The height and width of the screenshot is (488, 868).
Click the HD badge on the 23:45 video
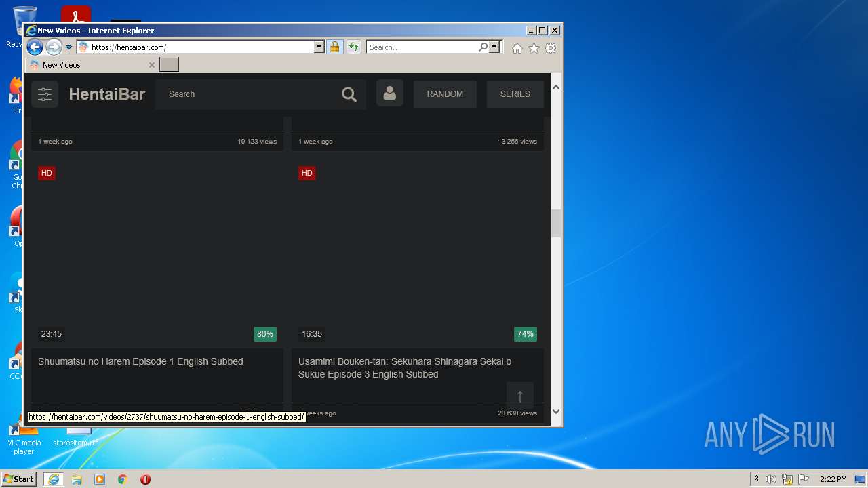pyautogui.click(x=47, y=173)
